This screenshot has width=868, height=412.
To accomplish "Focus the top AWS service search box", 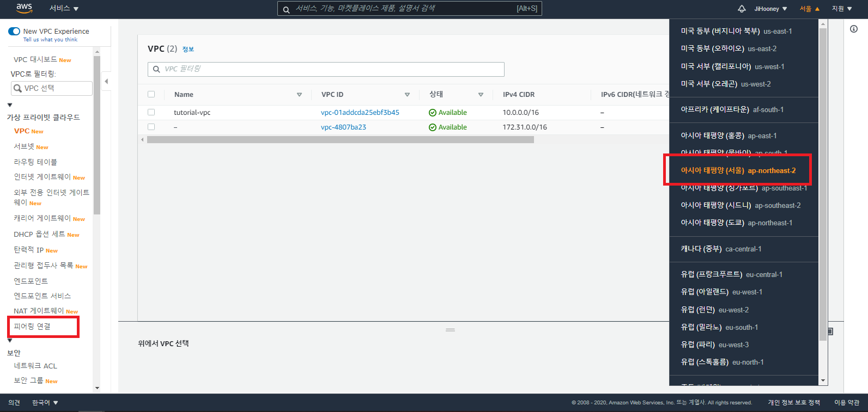I will click(410, 9).
